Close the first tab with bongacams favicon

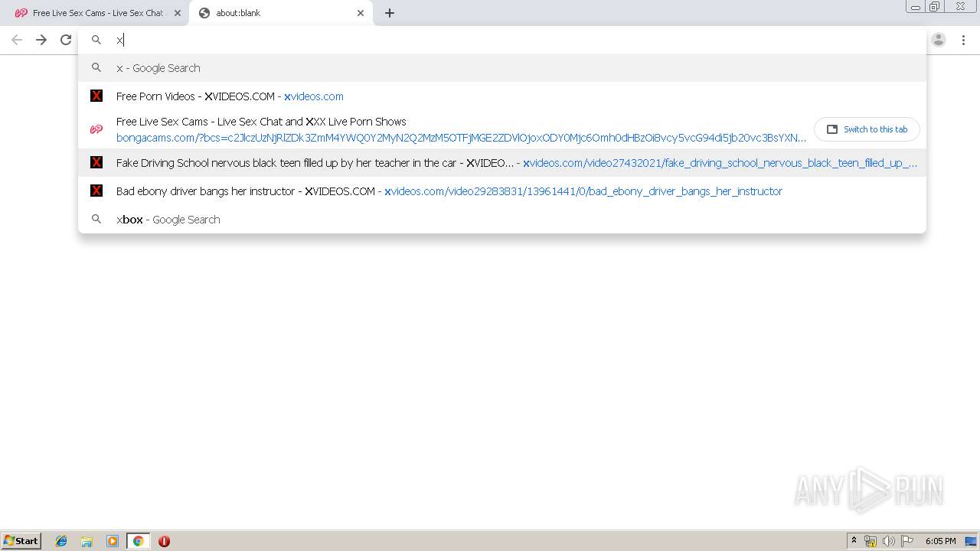coord(178,13)
